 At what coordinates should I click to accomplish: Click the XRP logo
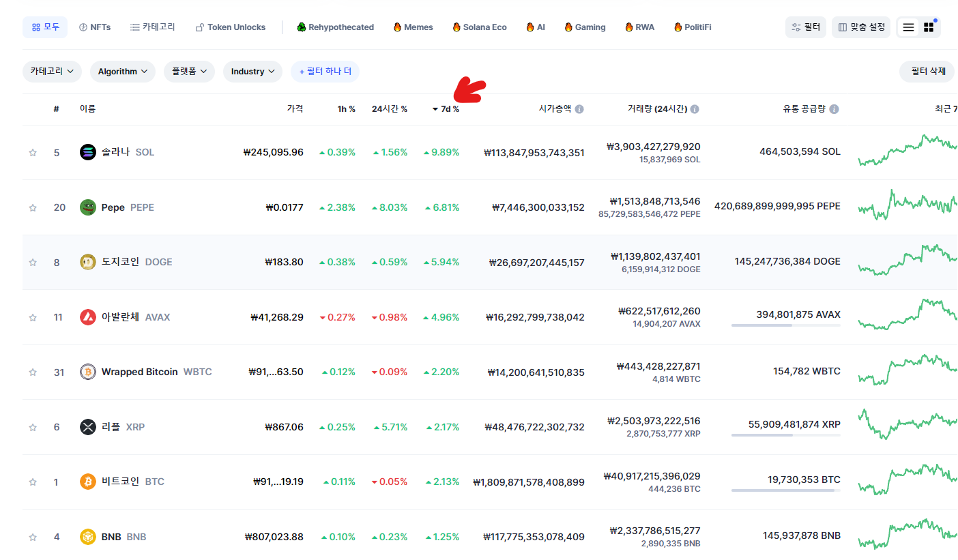tap(88, 427)
